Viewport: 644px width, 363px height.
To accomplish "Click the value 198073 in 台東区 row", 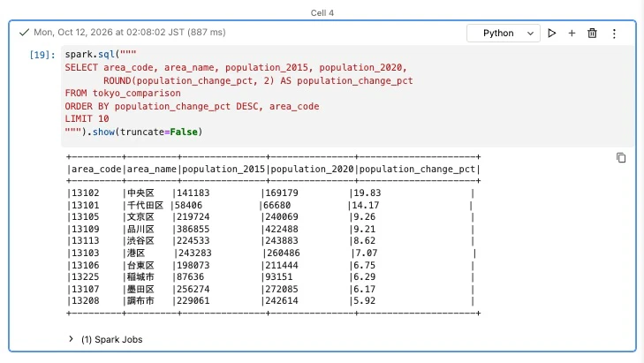I will [193, 265].
